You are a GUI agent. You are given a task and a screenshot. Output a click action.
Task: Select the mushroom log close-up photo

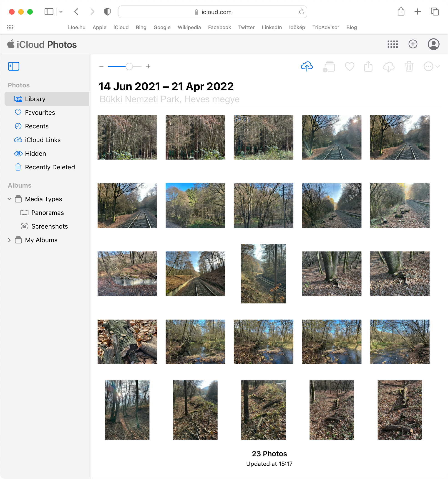point(127,342)
